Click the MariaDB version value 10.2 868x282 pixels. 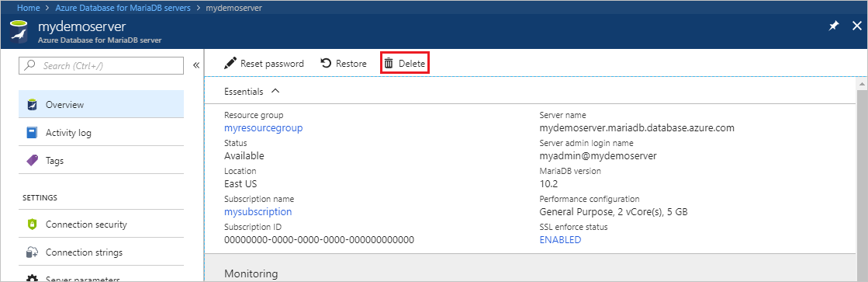pos(548,183)
